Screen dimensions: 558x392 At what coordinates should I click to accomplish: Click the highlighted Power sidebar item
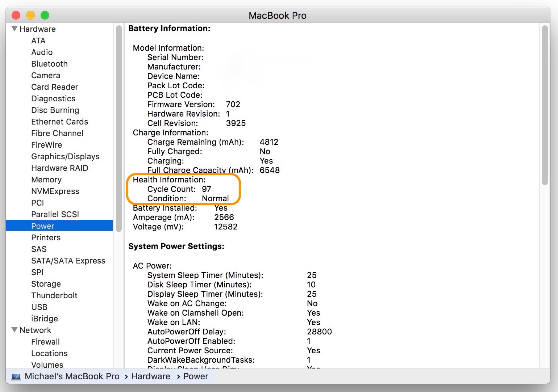pyautogui.click(x=43, y=226)
